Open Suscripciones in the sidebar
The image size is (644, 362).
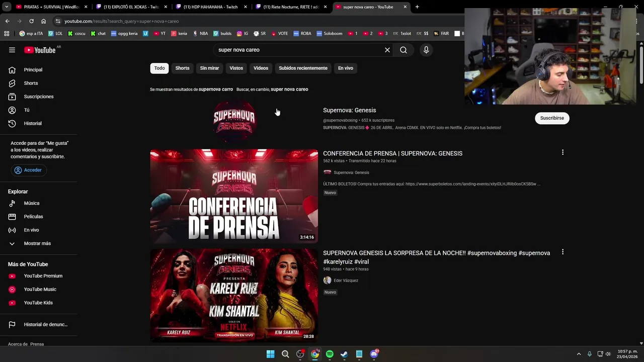click(x=39, y=97)
